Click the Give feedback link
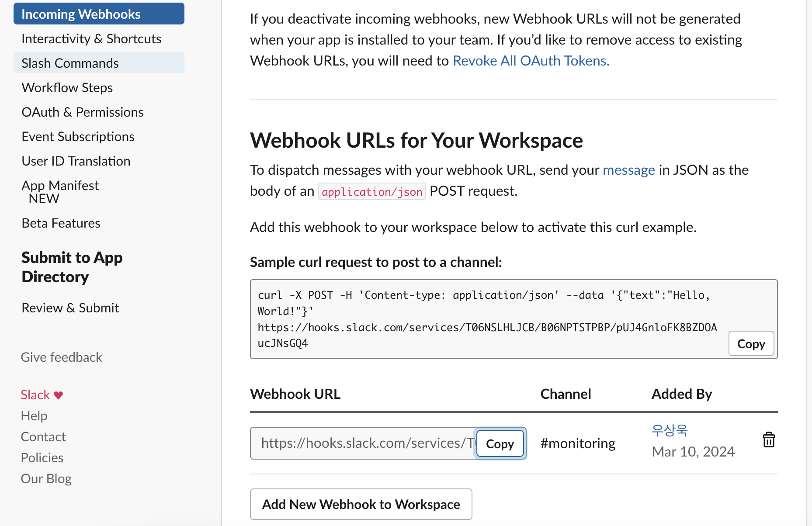 click(62, 357)
